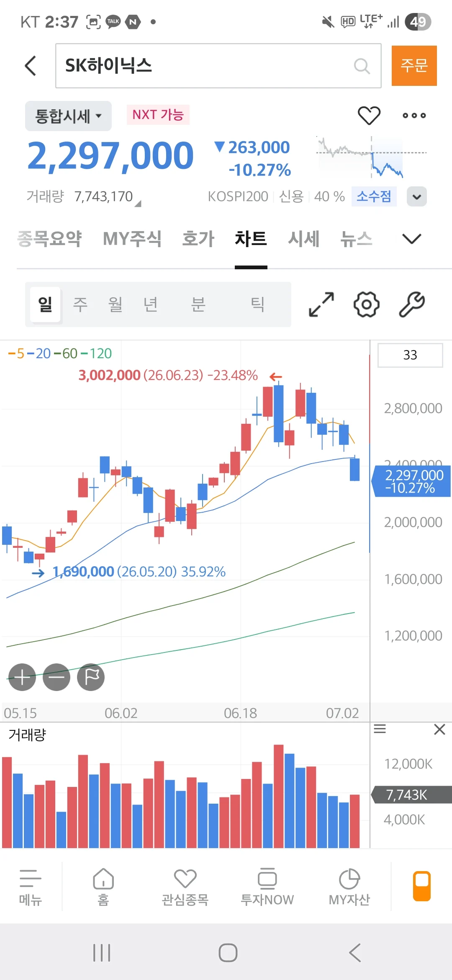Tap the search magnifier icon
452x980 pixels.
point(362,66)
